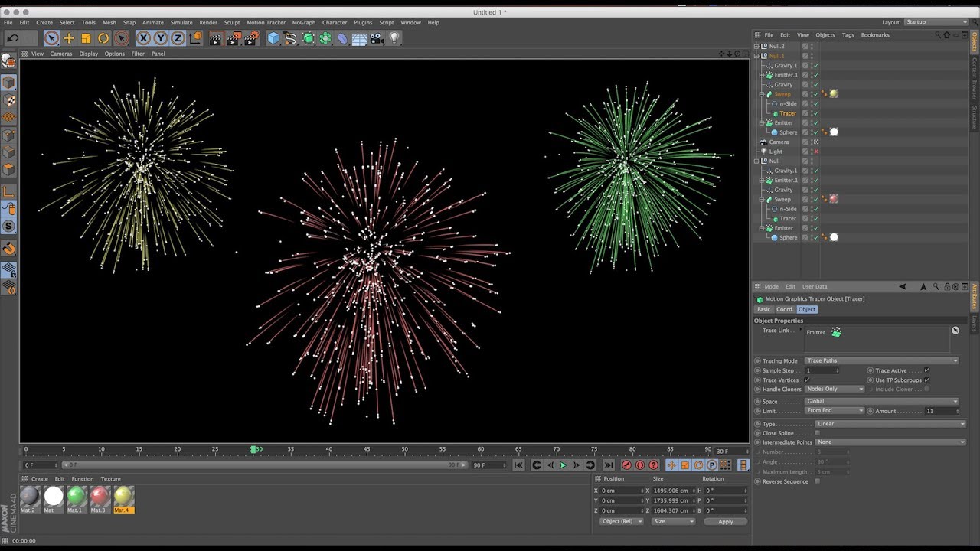Viewport: 980px width, 551px height.
Task: Open the Layout Startup dropdown
Action: pyautogui.click(x=936, y=22)
